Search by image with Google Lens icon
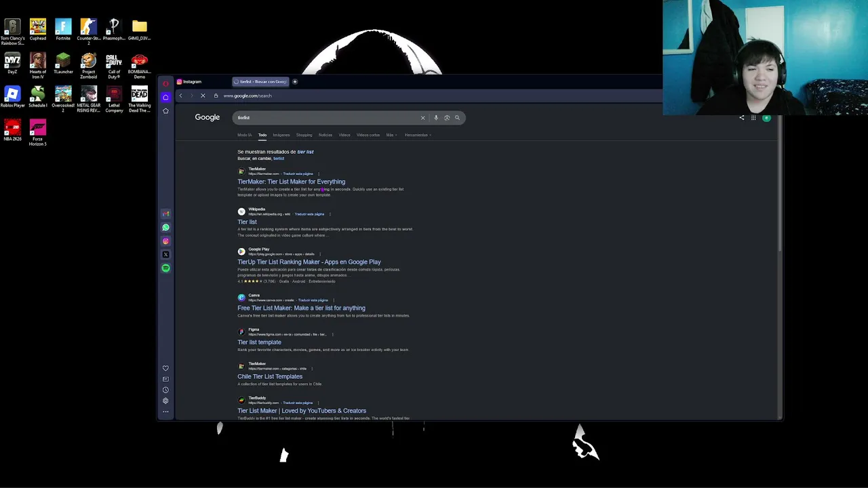The image size is (868, 488). (447, 118)
